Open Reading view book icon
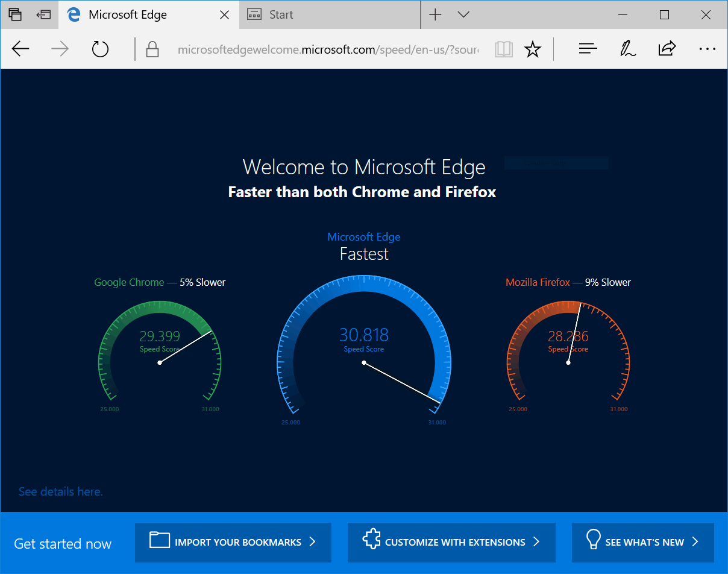Viewport: 728px width, 574px height. (503, 49)
